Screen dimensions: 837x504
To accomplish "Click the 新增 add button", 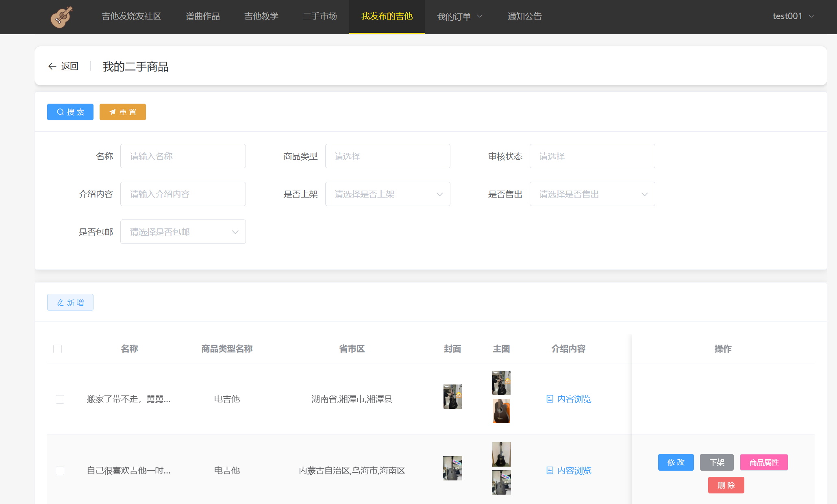I will [70, 302].
